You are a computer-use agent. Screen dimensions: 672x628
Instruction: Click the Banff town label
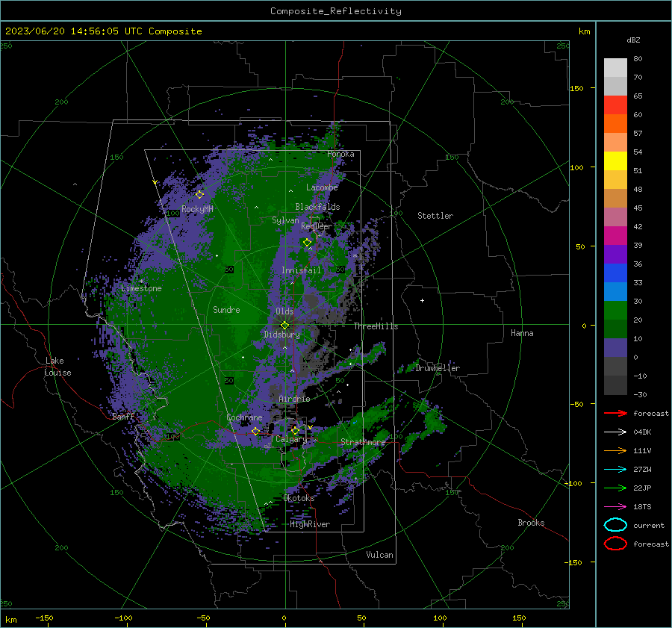[123, 417]
